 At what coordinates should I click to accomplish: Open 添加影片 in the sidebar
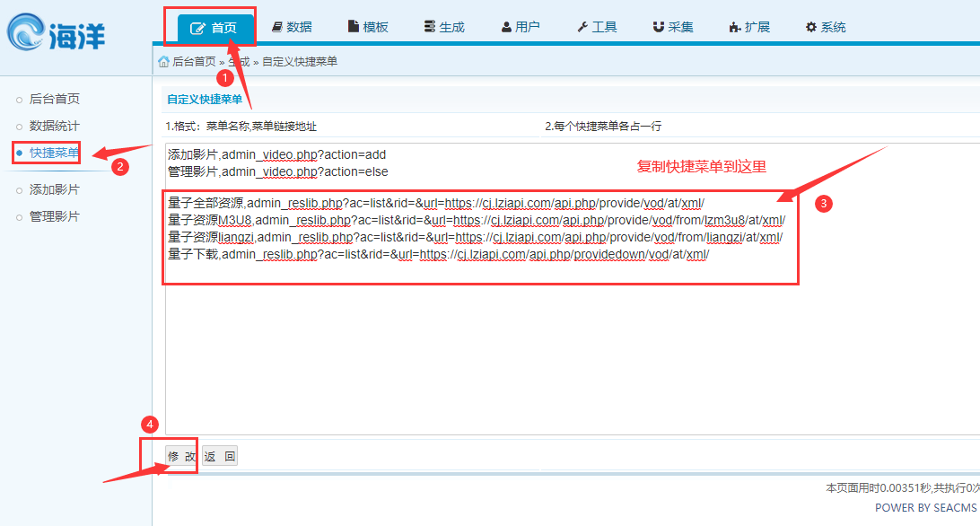55,189
